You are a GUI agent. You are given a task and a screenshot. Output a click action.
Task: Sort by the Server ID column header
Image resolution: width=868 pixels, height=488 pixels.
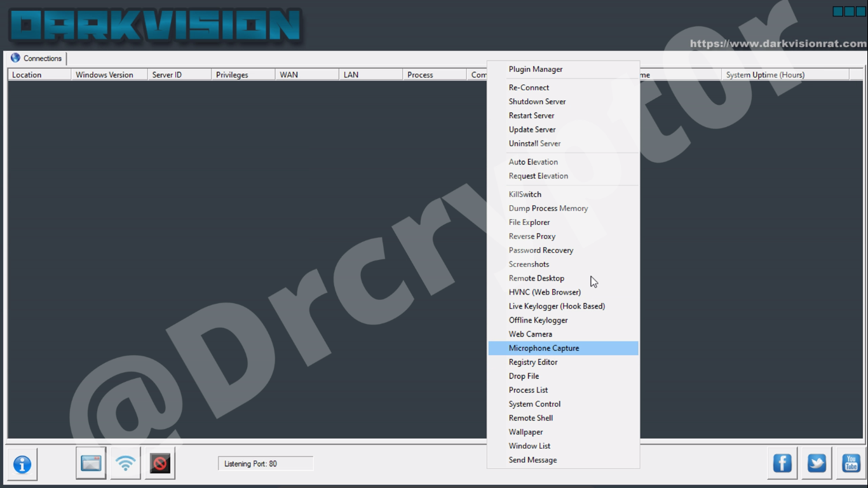pyautogui.click(x=180, y=75)
